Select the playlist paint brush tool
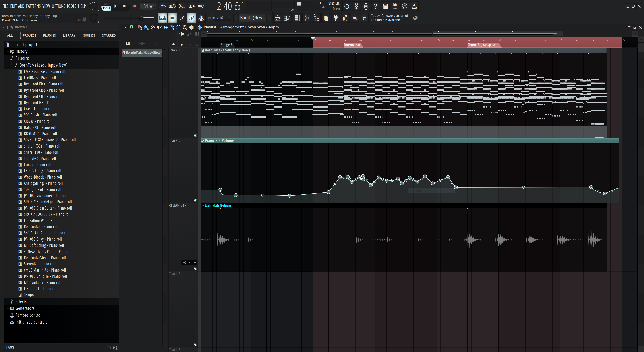 [x=146, y=27]
